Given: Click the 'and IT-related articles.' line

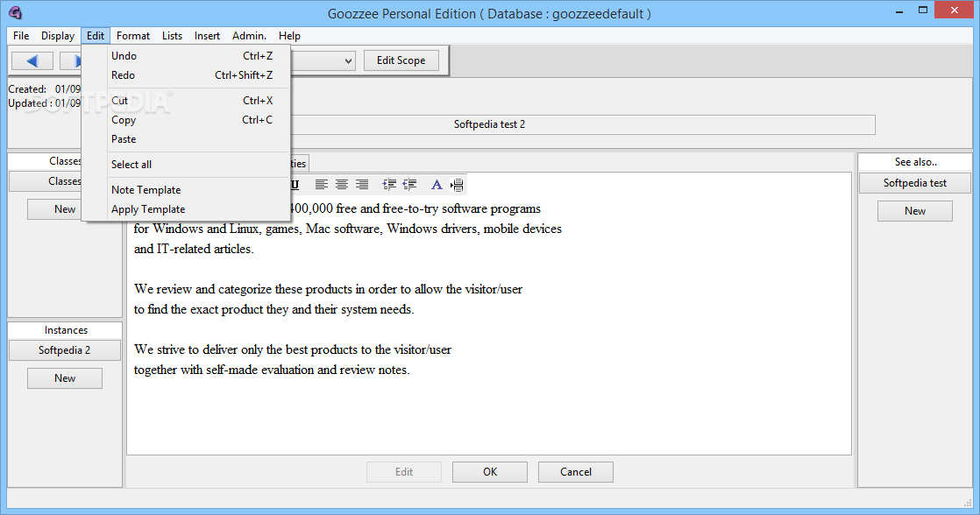Looking at the screenshot, I should tap(194, 249).
